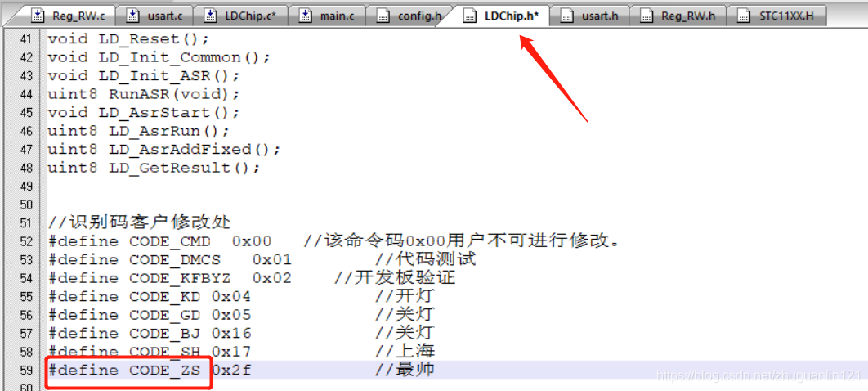The height and width of the screenshot is (391, 868).
Task: Click the file icon on the Reg_RW.c tab
Action: (38, 16)
